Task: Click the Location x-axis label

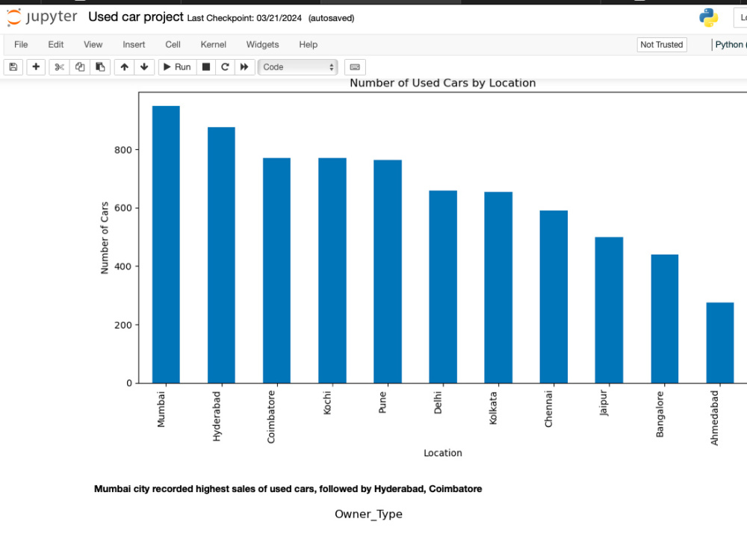Action: pos(442,453)
